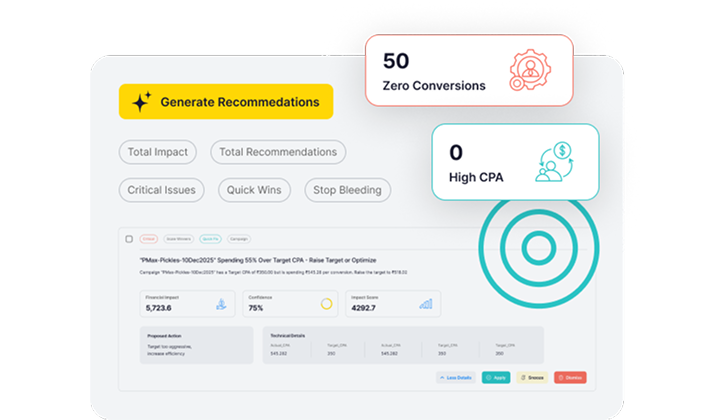Image resolution: width=717 pixels, height=420 pixels.
Task: Click the red Critical tag
Action: pyautogui.click(x=149, y=239)
